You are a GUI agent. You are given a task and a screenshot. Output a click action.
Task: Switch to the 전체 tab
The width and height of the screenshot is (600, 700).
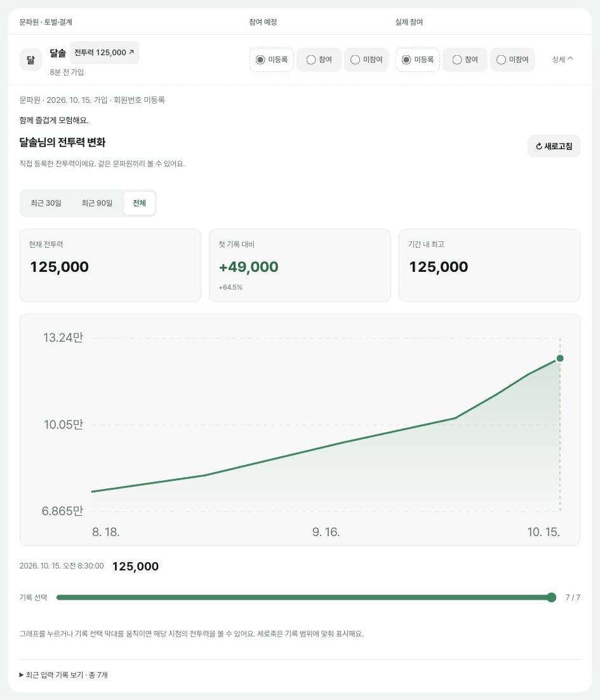[x=139, y=203]
